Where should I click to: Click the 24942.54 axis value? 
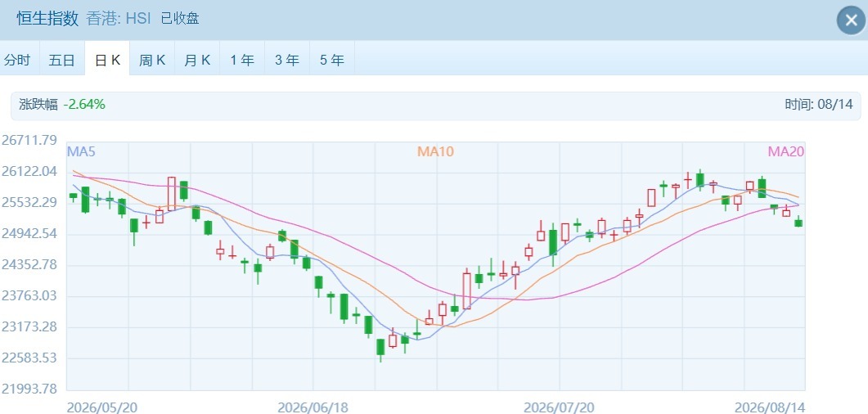tap(29, 233)
